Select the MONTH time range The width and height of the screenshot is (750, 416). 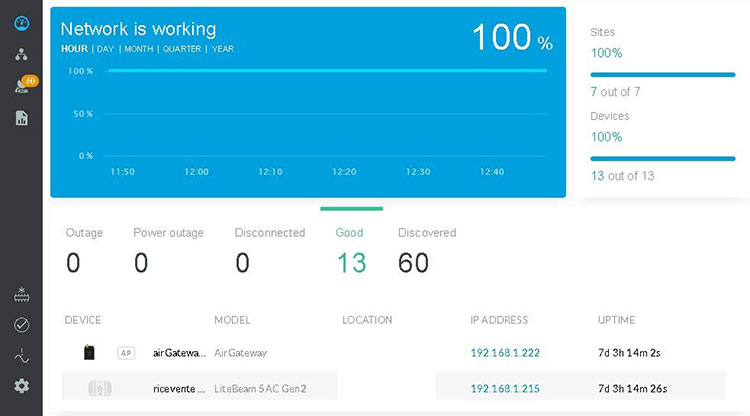pyautogui.click(x=139, y=49)
